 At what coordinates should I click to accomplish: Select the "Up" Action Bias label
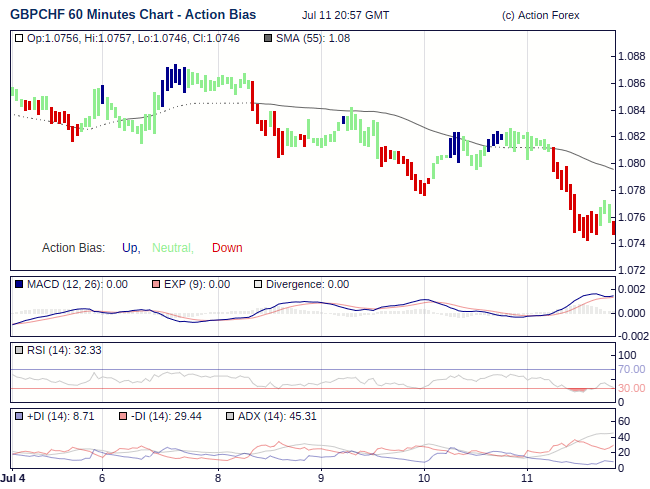(x=130, y=248)
